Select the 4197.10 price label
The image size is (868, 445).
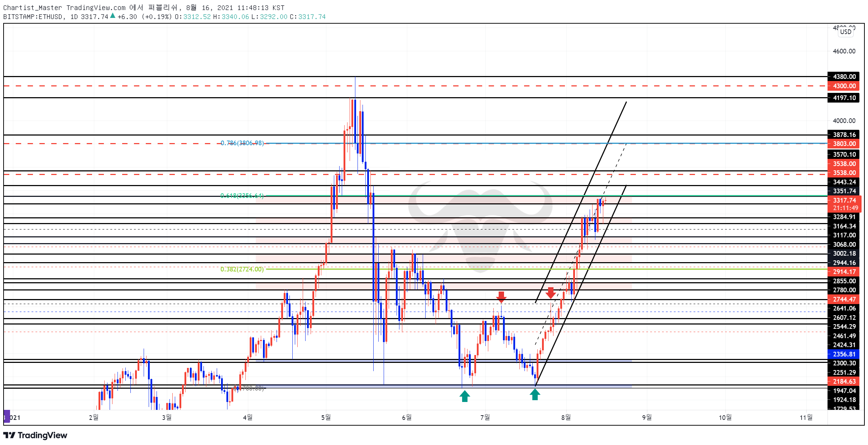pos(843,98)
